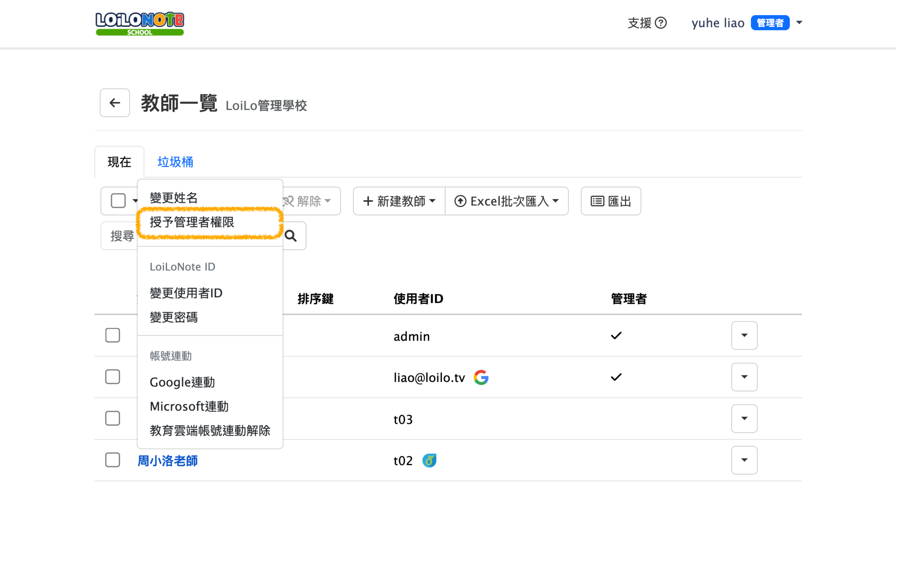Toggle the select-all checkbox in toolbar
The image size is (897, 588).
pyautogui.click(x=118, y=201)
